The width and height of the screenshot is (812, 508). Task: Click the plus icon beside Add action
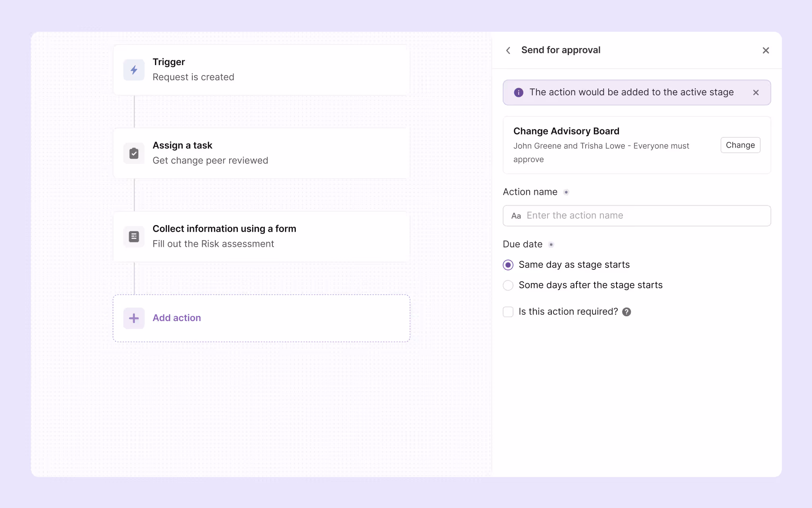tap(134, 318)
